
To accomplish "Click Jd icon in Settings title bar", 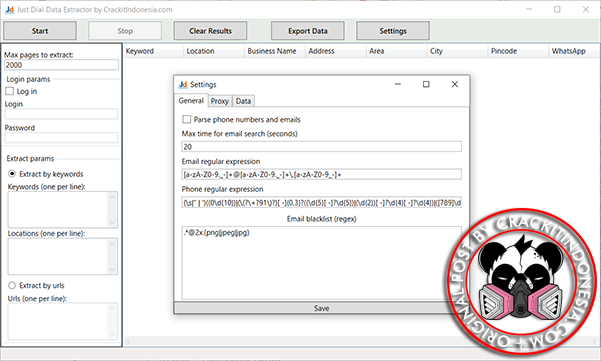I will [x=183, y=84].
